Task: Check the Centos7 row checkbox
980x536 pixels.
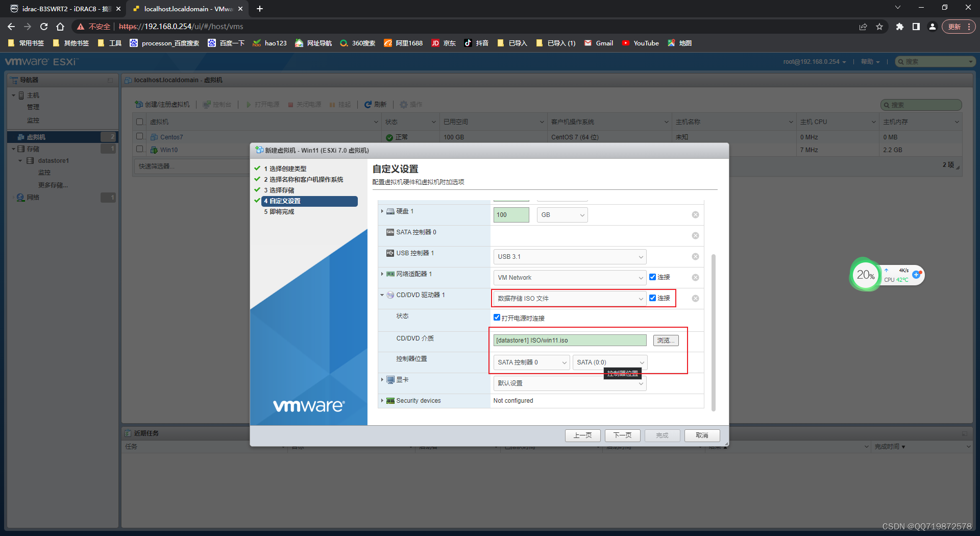Action: click(140, 136)
